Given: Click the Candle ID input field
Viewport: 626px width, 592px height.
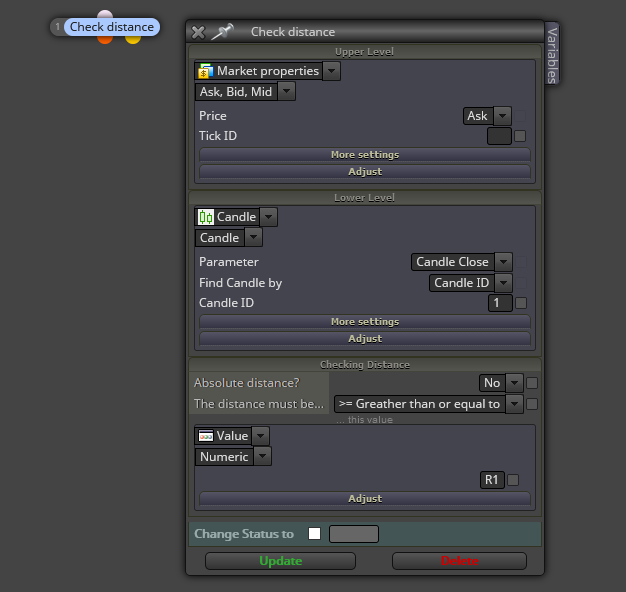Looking at the screenshot, I should 500,303.
